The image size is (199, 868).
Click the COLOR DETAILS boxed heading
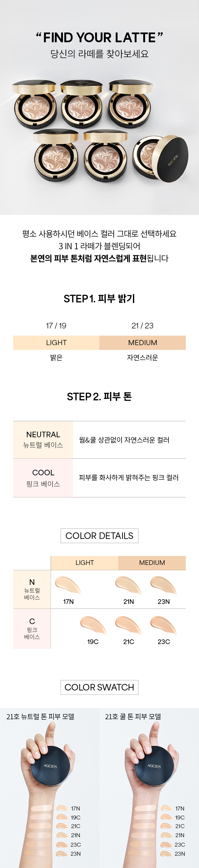coord(99,536)
